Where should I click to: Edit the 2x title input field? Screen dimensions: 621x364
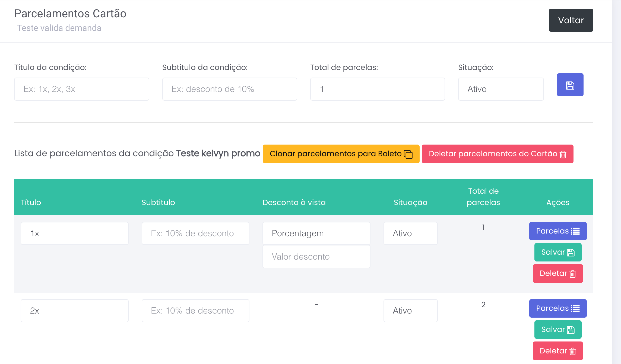point(74,311)
